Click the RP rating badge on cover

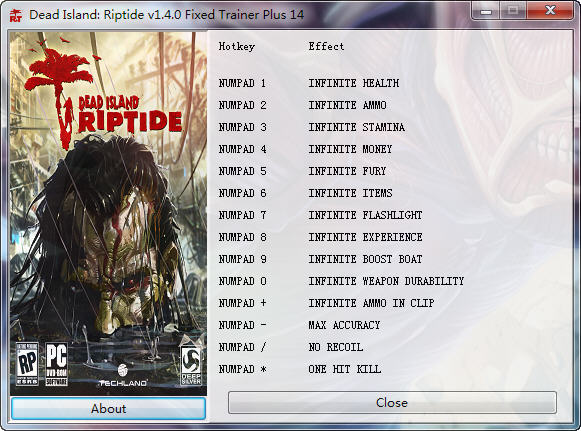click(x=27, y=364)
